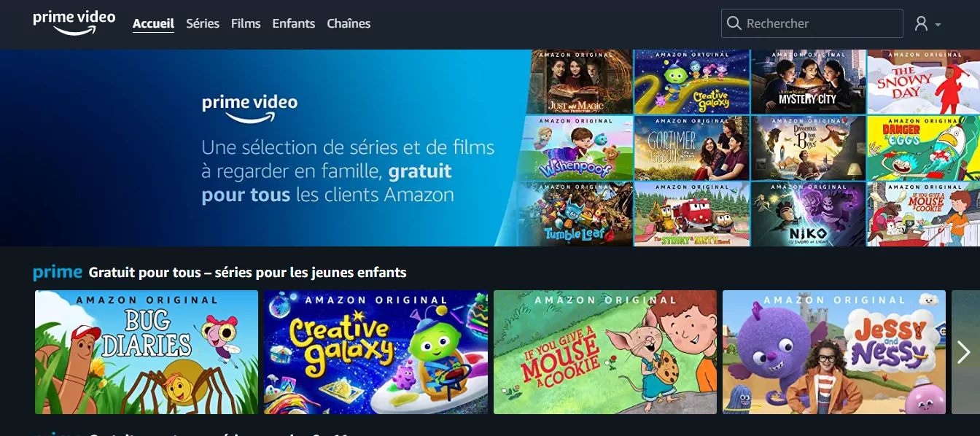
Task: Open the user profile icon menu
Action: pyautogui.click(x=921, y=23)
